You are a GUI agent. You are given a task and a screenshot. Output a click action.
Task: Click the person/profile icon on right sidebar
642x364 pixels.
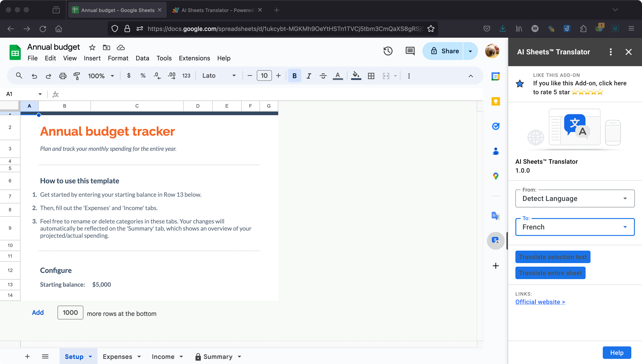pos(496,151)
